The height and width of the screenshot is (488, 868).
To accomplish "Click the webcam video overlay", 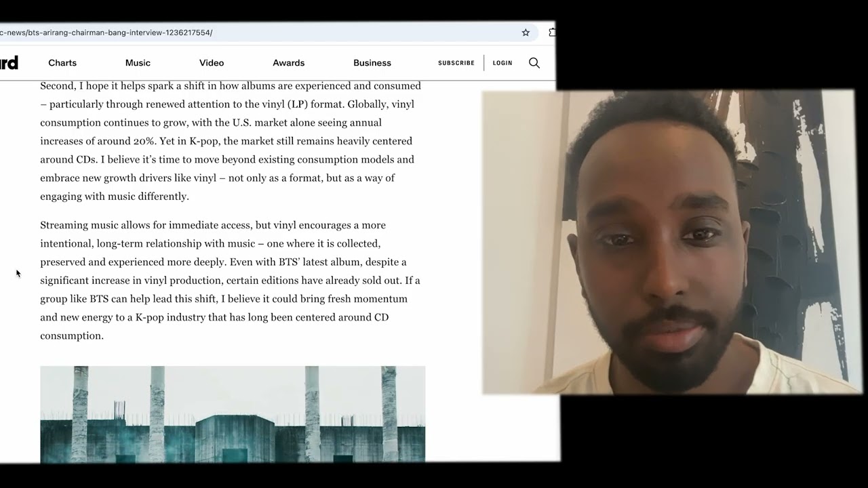I will click(x=671, y=242).
